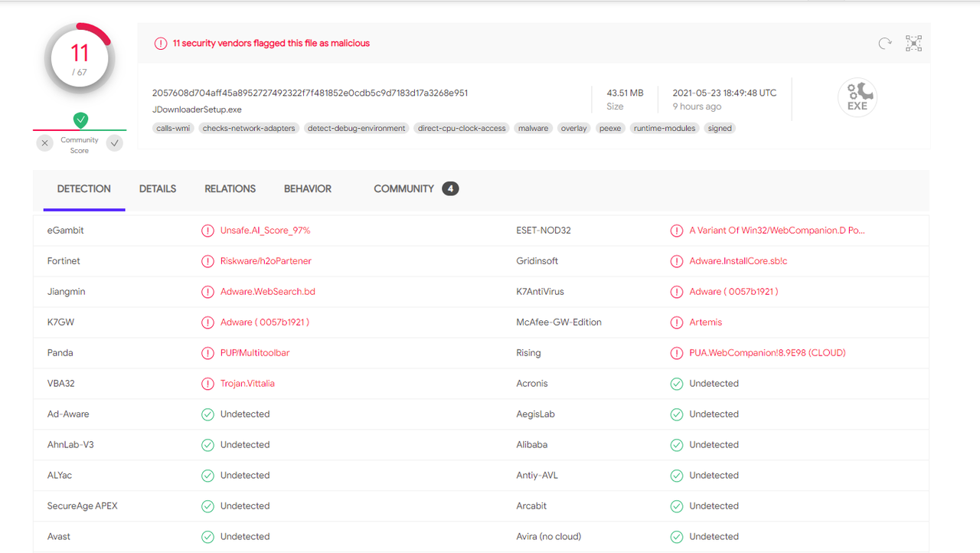This screenshot has height=553, width=980.
Task: Switch to the DETECTION tab
Action: [x=84, y=188]
